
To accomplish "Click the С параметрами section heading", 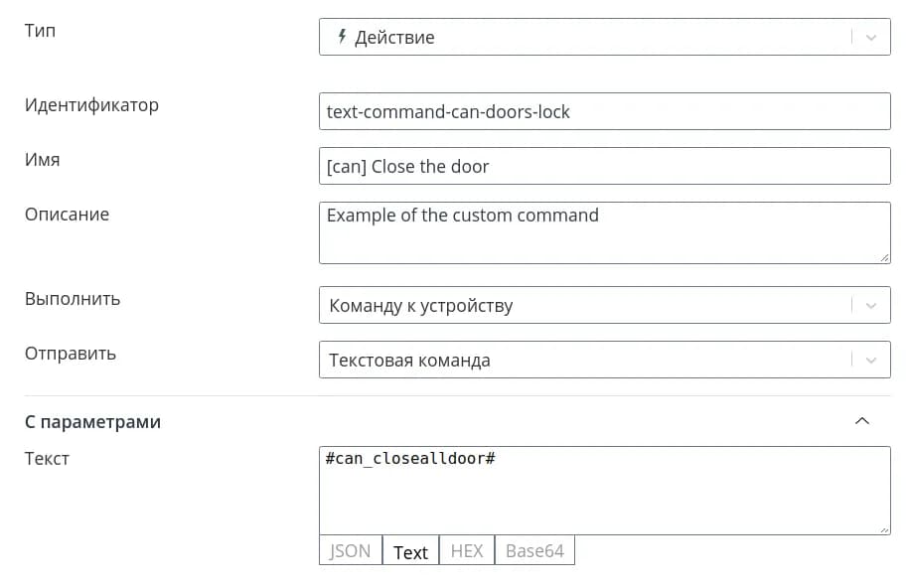I will click(92, 422).
